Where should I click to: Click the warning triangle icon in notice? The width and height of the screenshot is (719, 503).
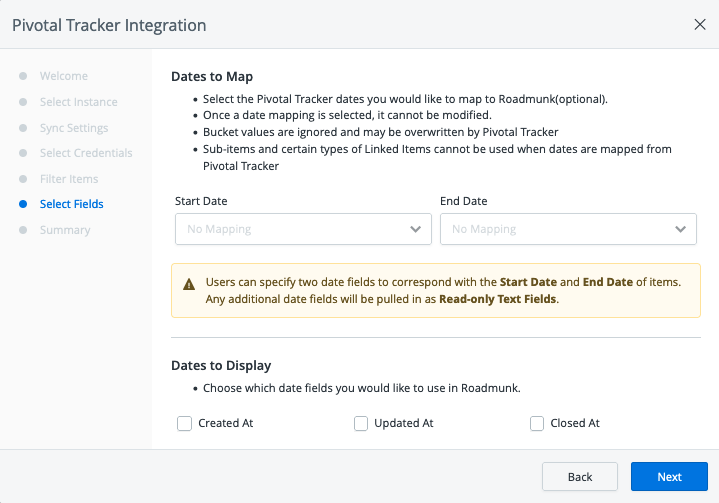(188, 283)
